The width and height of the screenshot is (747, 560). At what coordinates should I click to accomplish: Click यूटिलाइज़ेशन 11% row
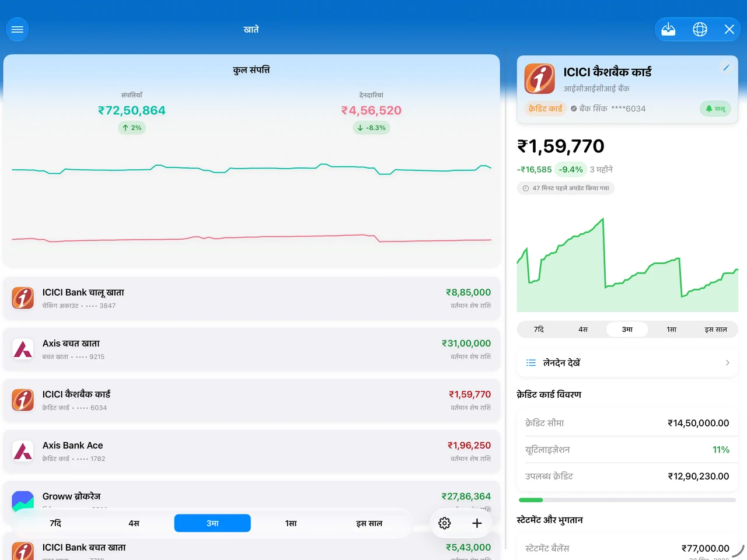pos(627,450)
